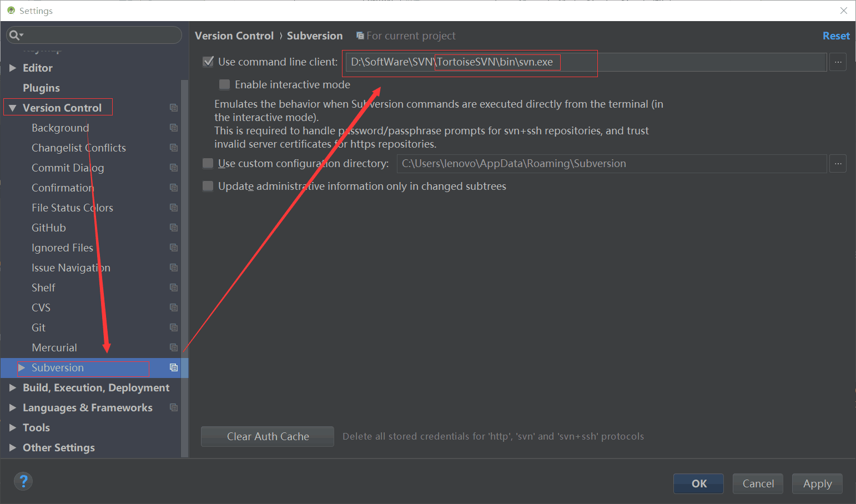Close the Settings window

point(844,11)
